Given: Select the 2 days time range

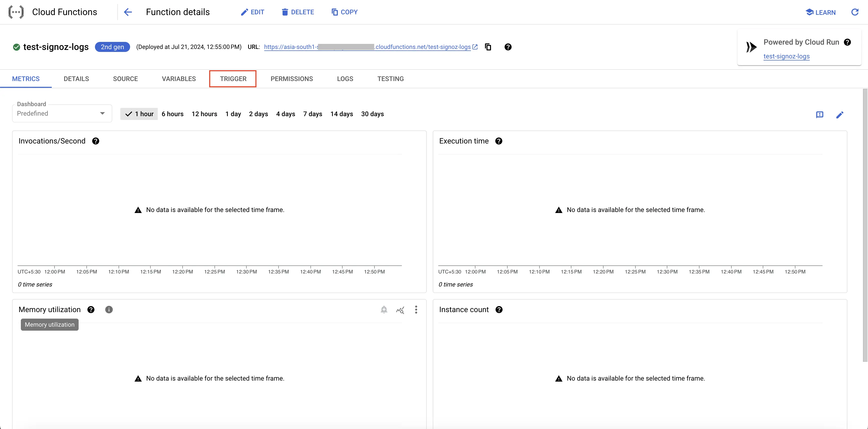Looking at the screenshot, I should tap(258, 114).
